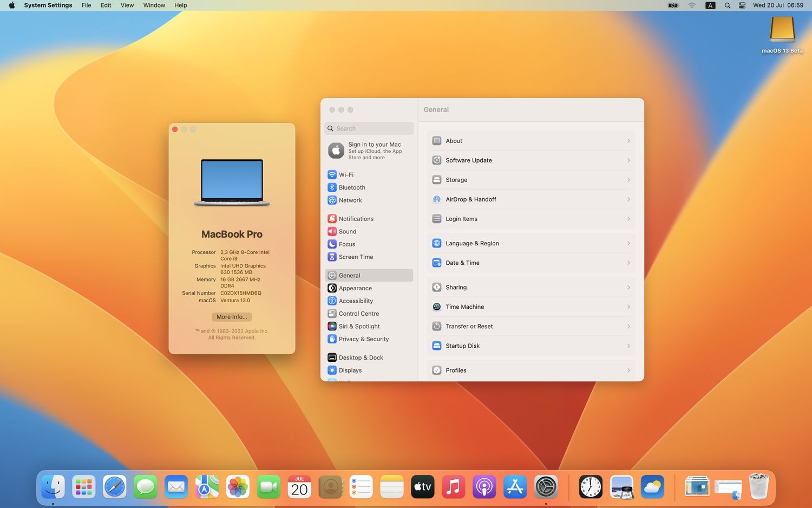Open Network settings in the sidebar

(x=369, y=200)
